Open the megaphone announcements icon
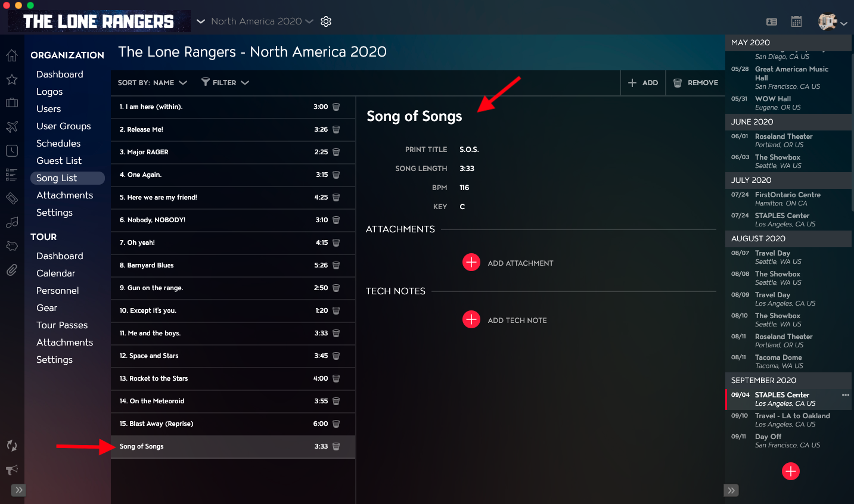The height and width of the screenshot is (504, 854). point(12,469)
